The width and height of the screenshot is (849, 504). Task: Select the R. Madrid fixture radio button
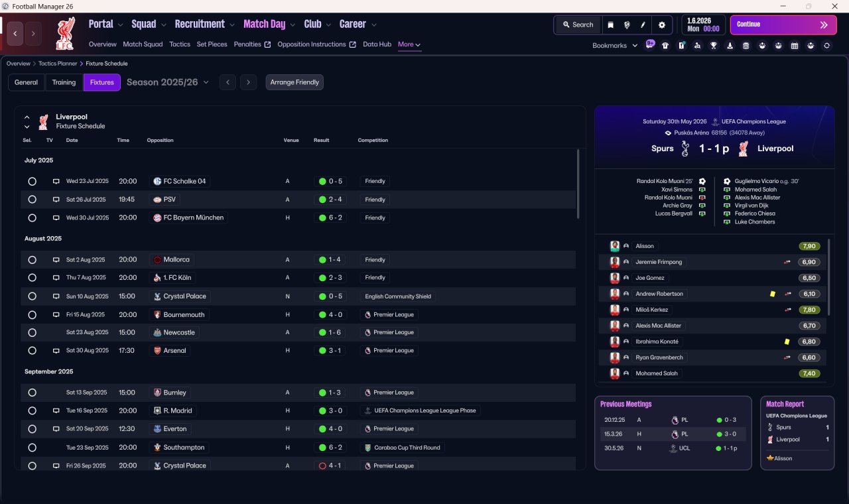tap(32, 410)
